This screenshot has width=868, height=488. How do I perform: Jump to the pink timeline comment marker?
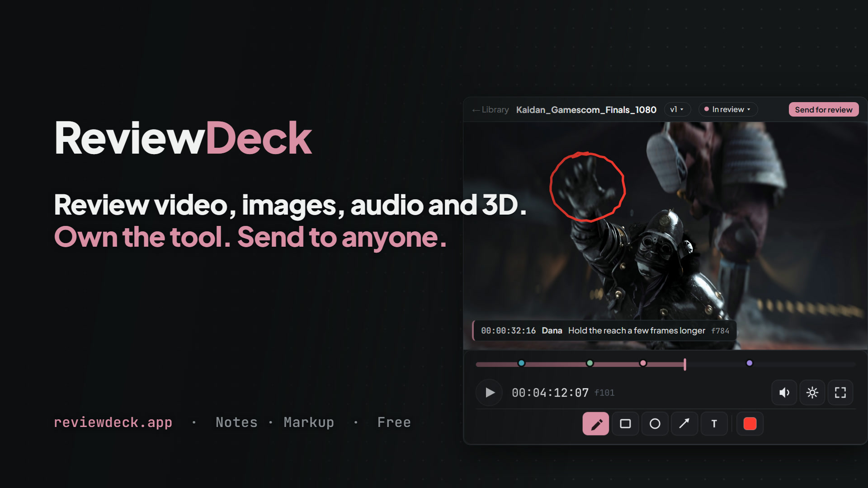pyautogui.click(x=643, y=363)
